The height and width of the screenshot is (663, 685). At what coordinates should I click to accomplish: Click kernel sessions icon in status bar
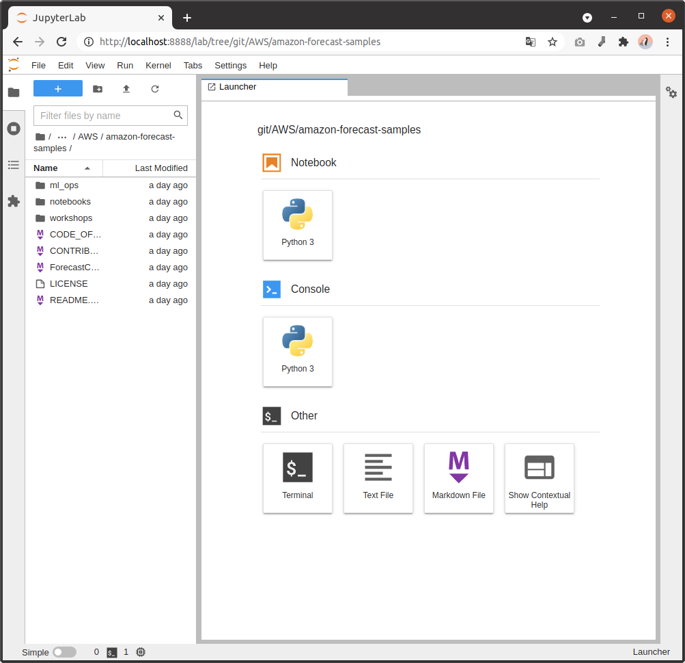(140, 652)
